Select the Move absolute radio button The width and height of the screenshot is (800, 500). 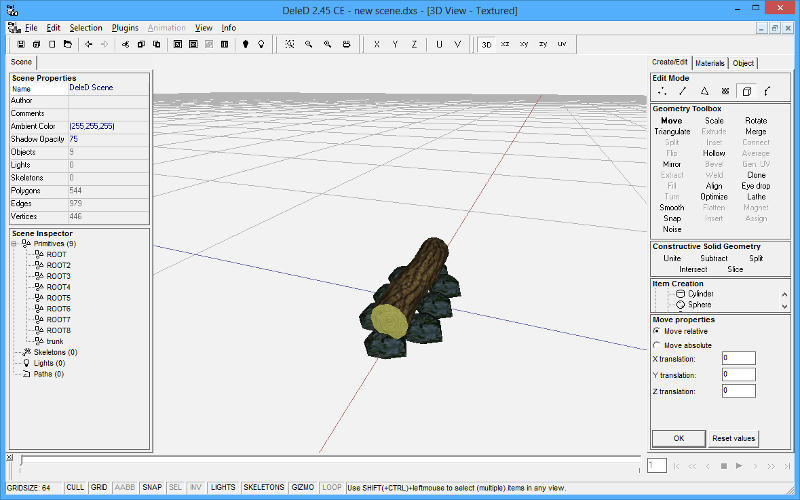657,345
